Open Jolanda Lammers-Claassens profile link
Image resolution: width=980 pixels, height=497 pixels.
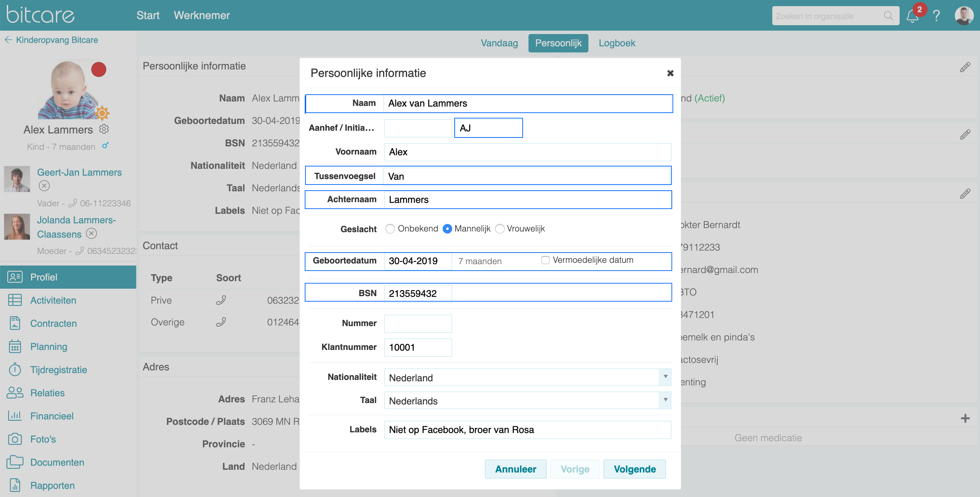click(x=76, y=227)
